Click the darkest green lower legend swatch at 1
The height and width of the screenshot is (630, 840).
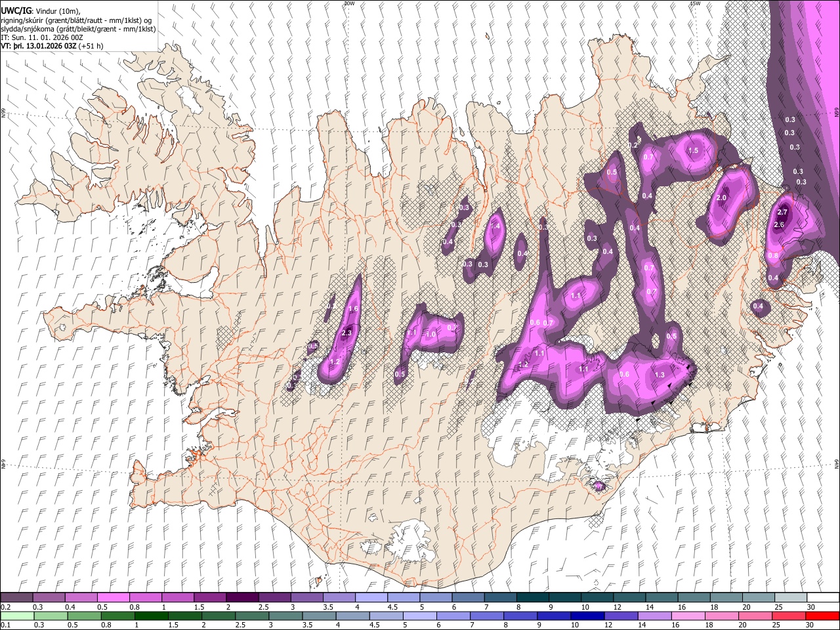coord(151,616)
